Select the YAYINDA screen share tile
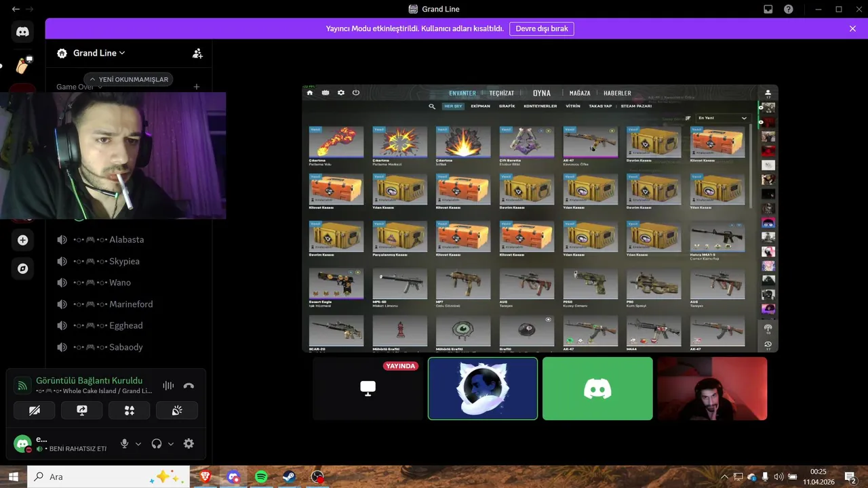The width and height of the screenshot is (868, 488). tap(368, 389)
